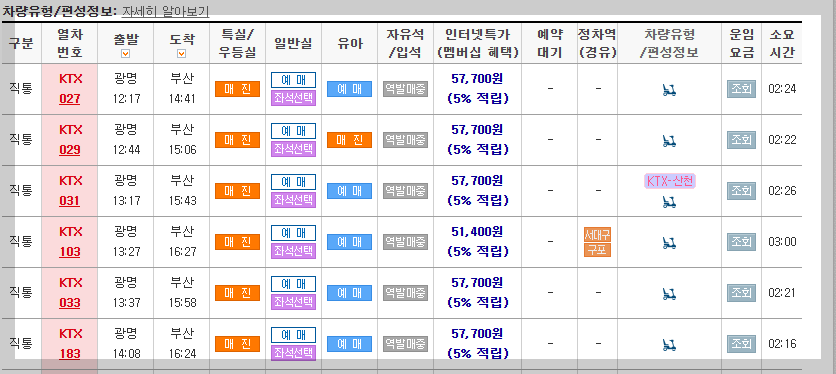Open train number KTX 027 link
The image size is (836, 374).
[70, 99]
